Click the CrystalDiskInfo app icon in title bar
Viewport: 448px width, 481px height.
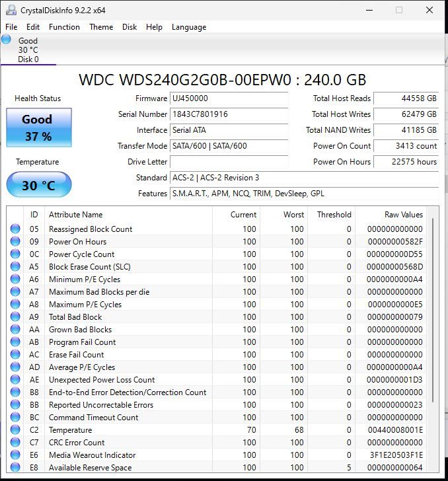[x=11, y=10]
